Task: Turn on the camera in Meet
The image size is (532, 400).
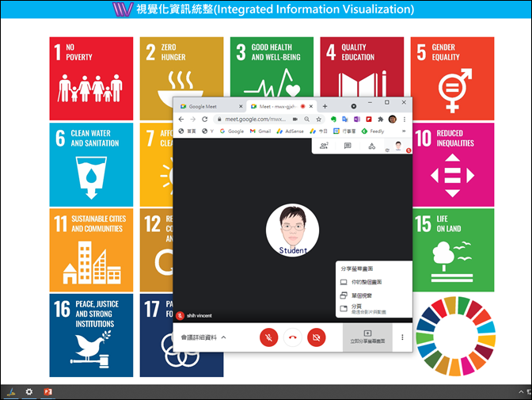Action: click(x=316, y=337)
